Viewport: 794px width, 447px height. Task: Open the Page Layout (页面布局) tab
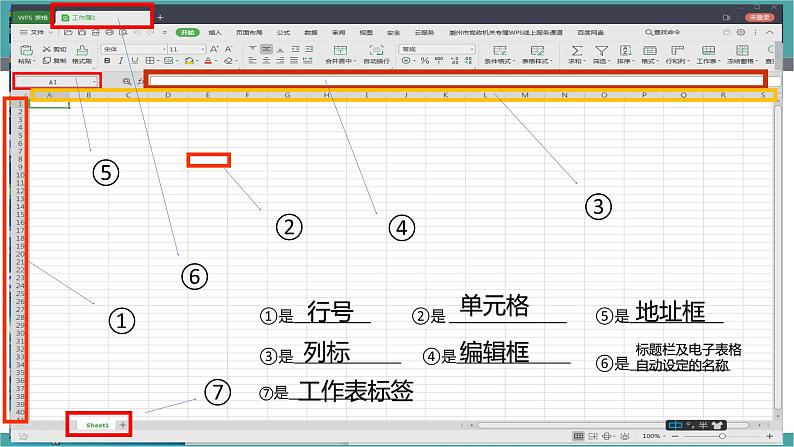click(249, 32)
